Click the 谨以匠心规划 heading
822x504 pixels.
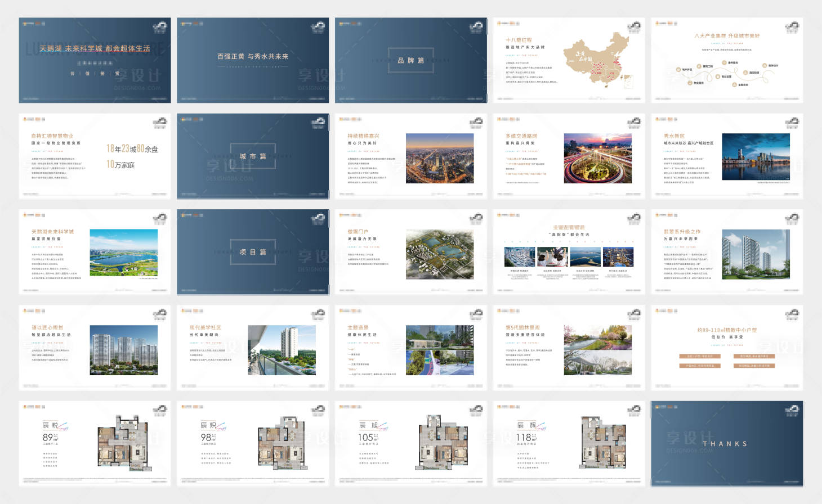click(x=47, y=327)
